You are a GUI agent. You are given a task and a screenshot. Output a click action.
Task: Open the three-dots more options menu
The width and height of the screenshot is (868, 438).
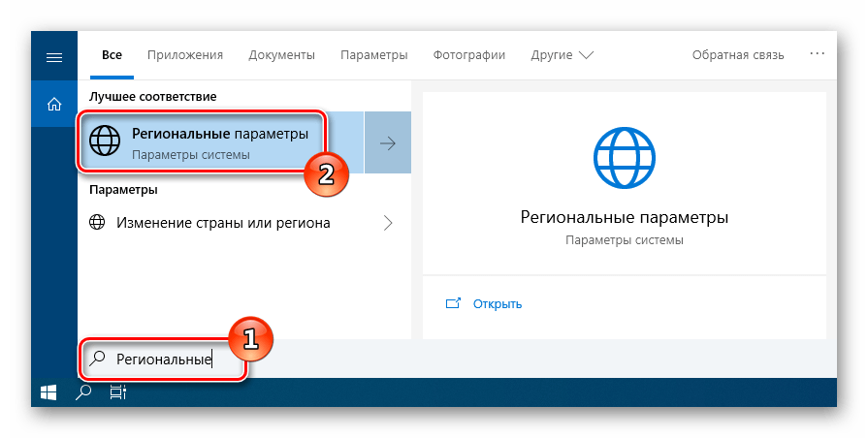tap(817, 54)
